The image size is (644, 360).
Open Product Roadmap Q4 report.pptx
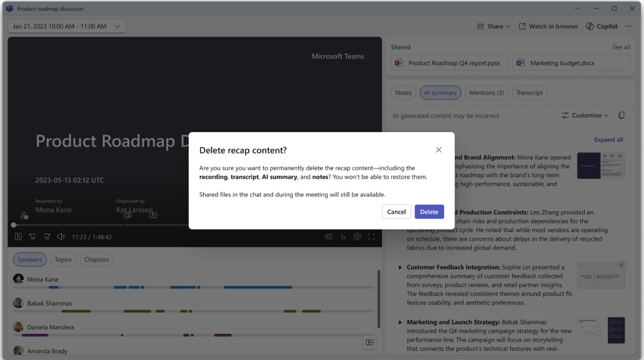(449, 63)
